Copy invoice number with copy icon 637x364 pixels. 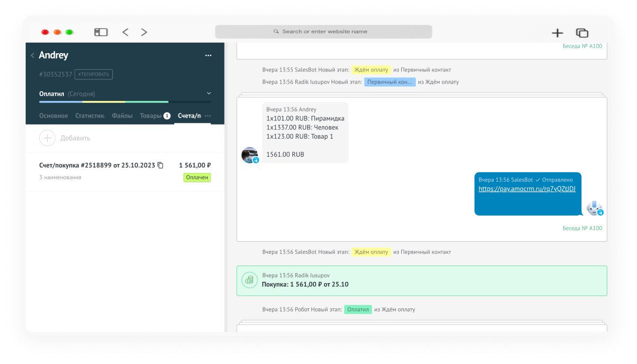click(x=161, y=165)
